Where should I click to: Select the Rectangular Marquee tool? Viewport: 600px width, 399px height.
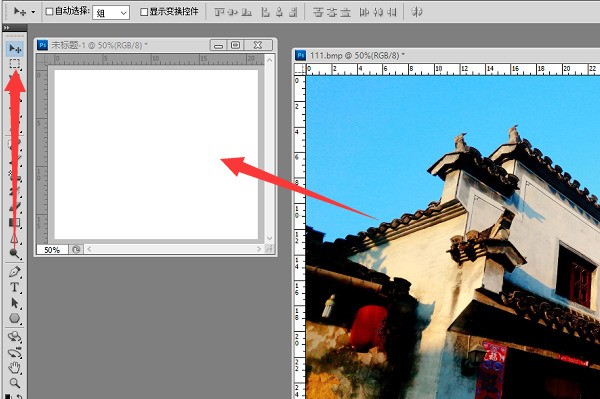click(15, 64)
